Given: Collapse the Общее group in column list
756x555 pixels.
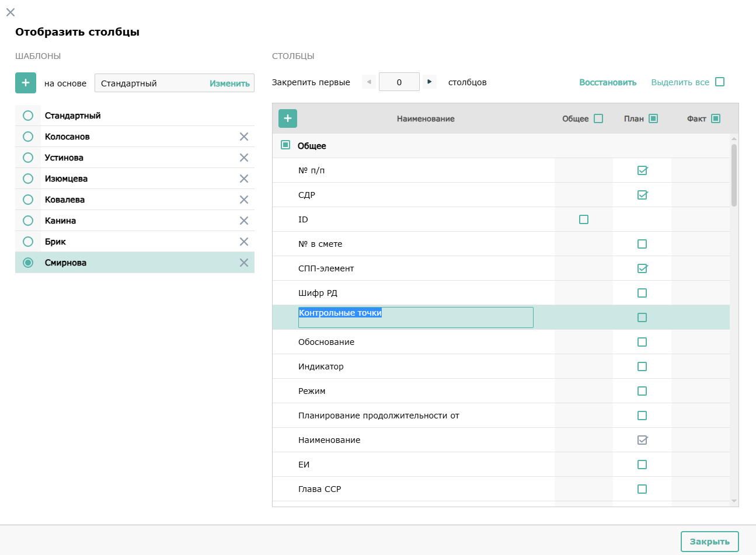Looking at the screenshot, I should 285,145.
